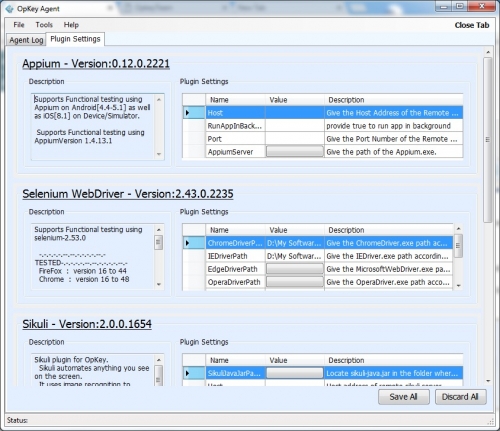Image resolution: width=500 pixels, height=431 pixels.
Task: Click the OpKey Agent title bar icon
Action: 9,9
